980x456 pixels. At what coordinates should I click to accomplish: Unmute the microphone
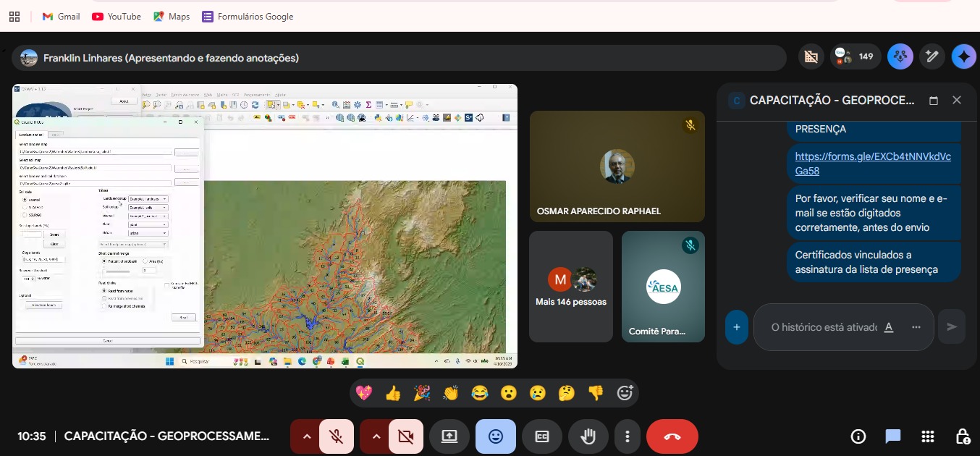(x=336, y=436)
